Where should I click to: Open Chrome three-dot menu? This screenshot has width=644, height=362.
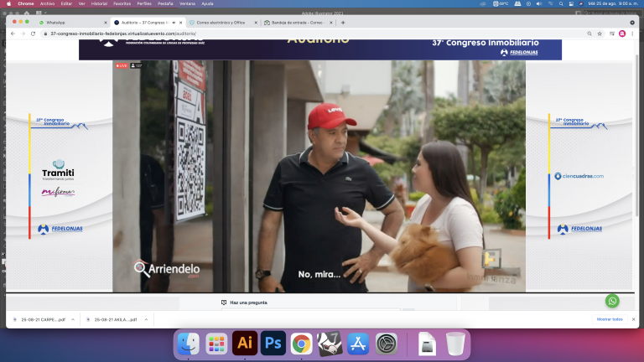tap(632, 34)
